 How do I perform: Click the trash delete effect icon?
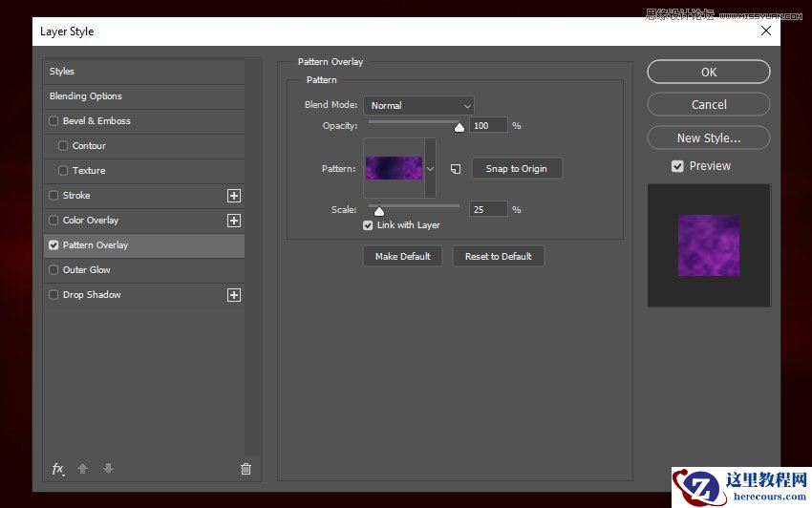(246, 469)
